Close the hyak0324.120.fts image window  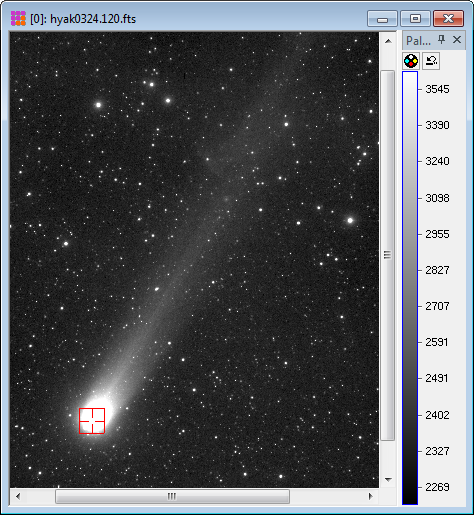click(x=448, y=18)
